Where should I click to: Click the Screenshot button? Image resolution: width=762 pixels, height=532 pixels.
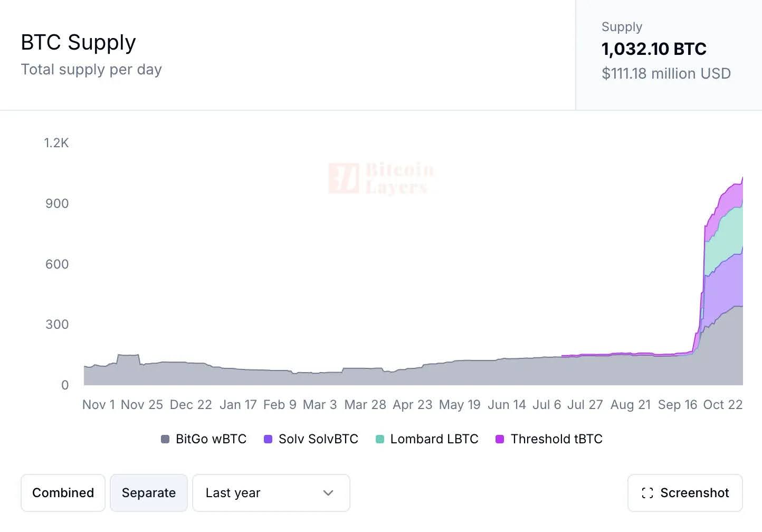point(684,492)
